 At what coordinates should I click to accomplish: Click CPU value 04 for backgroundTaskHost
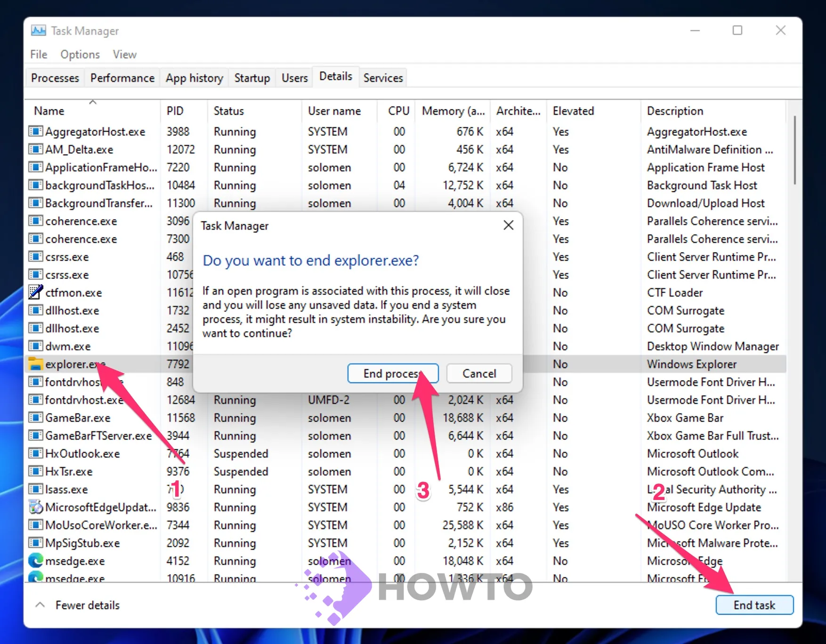[399, 185]
